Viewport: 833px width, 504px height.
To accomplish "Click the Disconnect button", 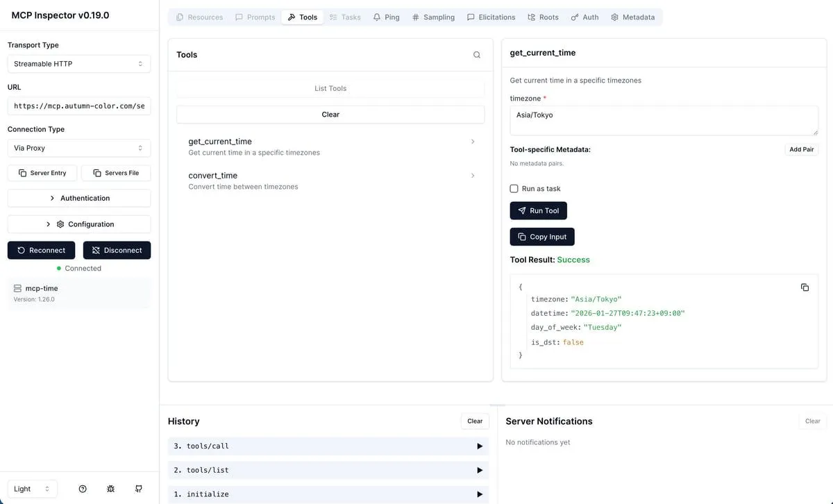I will (x=117, y=251).
